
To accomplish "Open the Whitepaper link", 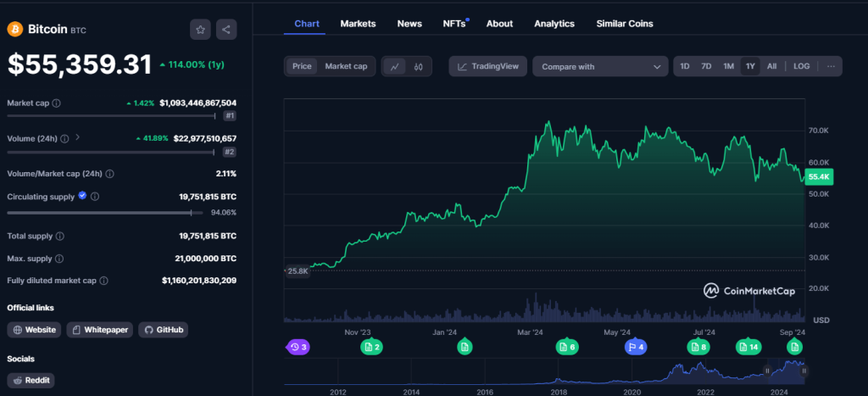I will (x=100, y=330).
